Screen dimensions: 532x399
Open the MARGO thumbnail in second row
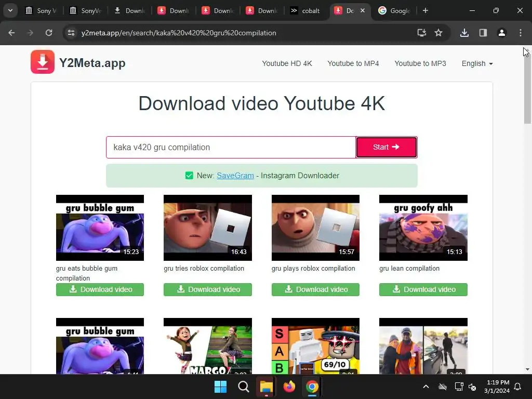coord(208,346)
